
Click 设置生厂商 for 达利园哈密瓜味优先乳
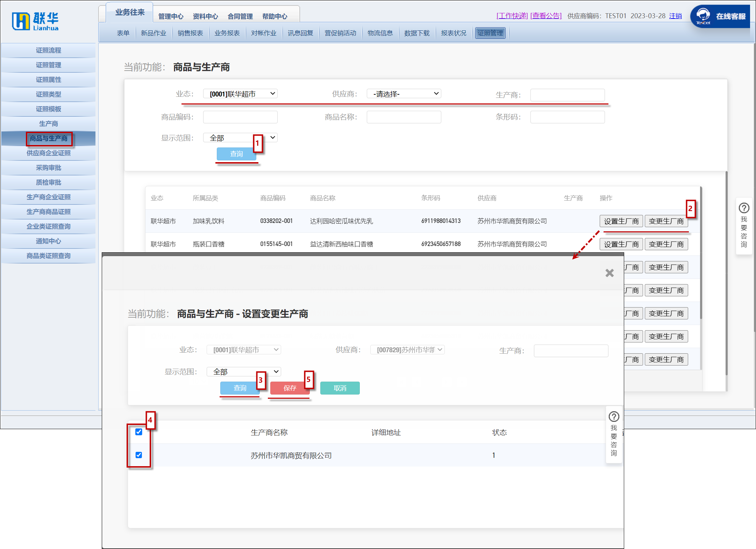(x=621, y=221)
